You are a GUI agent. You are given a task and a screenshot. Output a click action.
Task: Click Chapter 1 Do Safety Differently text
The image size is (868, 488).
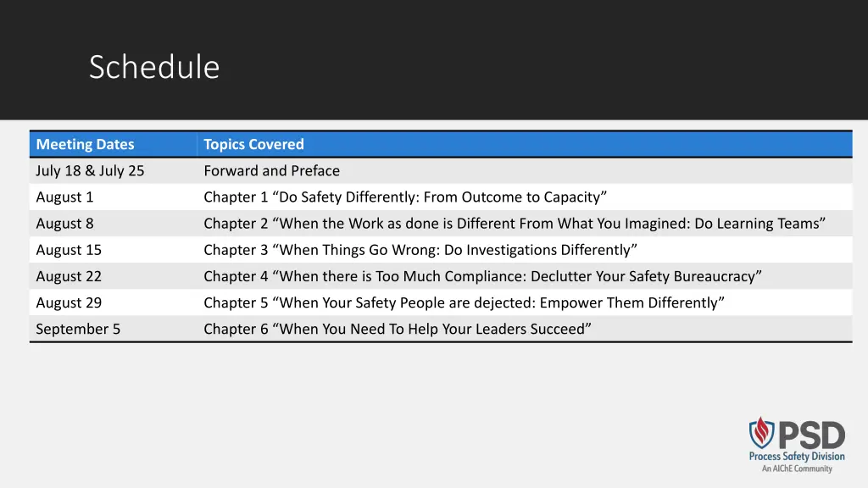click(x=405, y=197)
